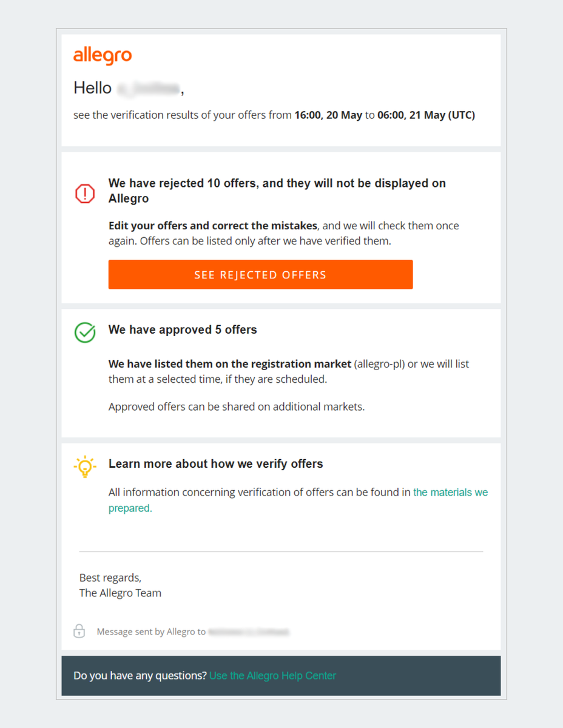Screen dimensions: 563x728
Task: Follow the 'Use the Allegro Help Center' link
Action: 272,675
